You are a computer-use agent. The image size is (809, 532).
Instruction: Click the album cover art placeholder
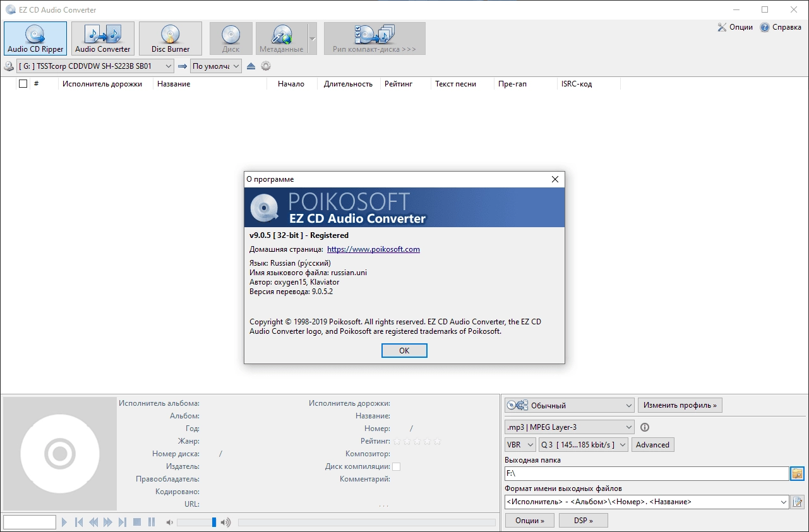(60, 453)
